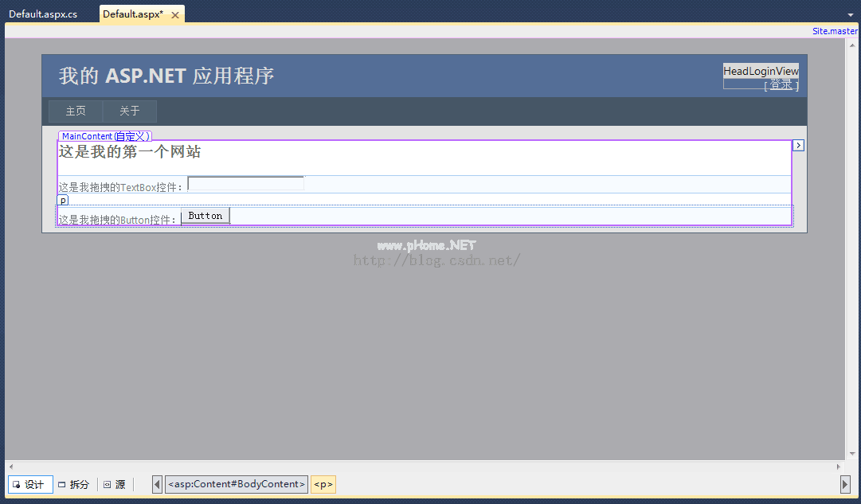This screenshot has width=861, height=504.
Task: Click the 登录 login link
Action: coord(781,84)
